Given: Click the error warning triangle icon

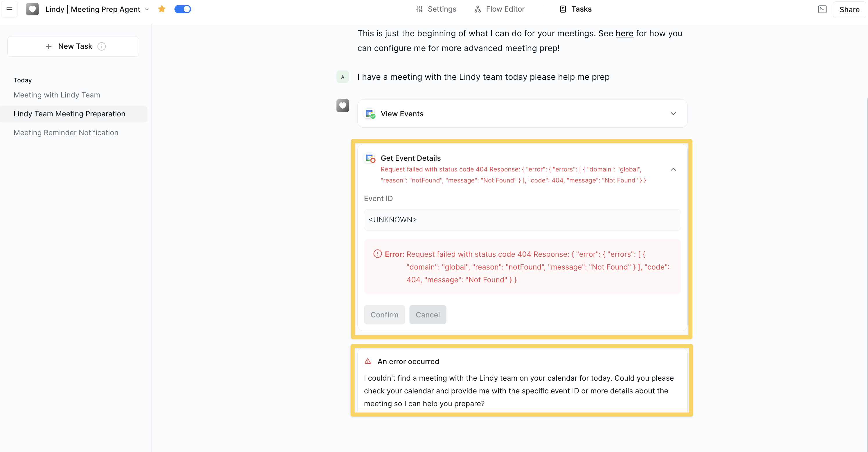Looking at the screenshot, I should pyautogui.click(x=368, y=361).
